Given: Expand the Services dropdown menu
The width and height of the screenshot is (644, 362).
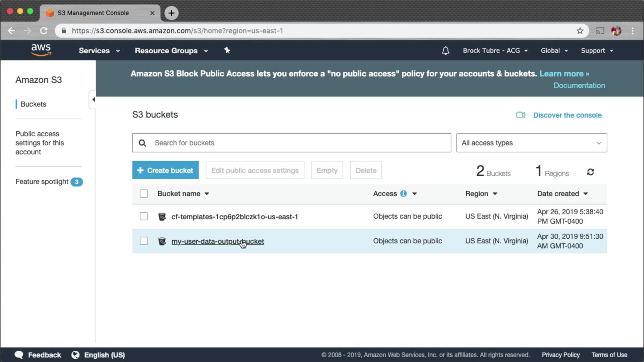Looking at the screenshot, I should pos(99,51).
